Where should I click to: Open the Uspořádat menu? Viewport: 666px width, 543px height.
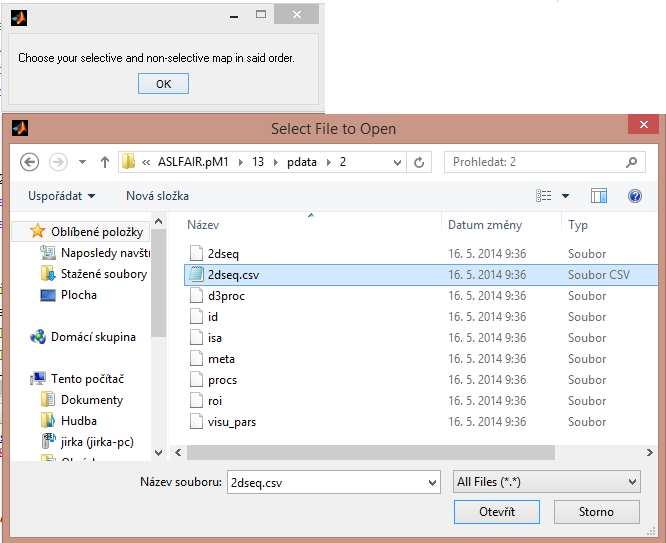click(61, 196)
